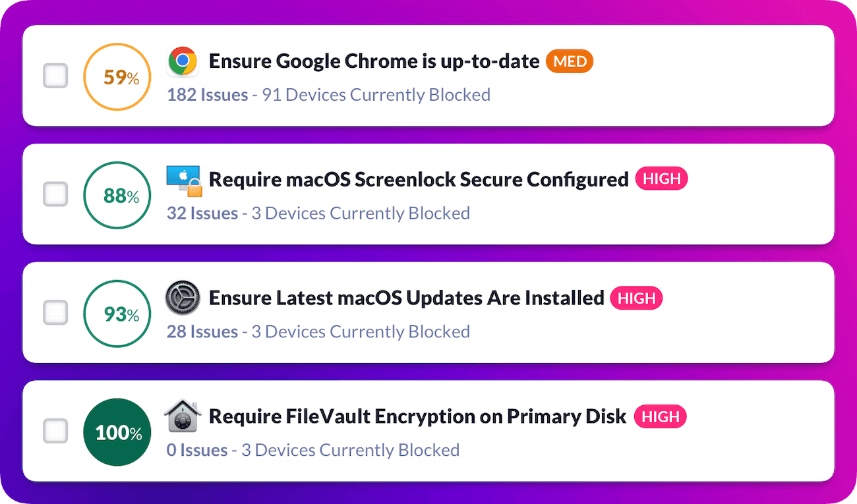Screen dimensions: 857x504
Task: Click the FileVault encryption house icon
Action: coord(183,416)
